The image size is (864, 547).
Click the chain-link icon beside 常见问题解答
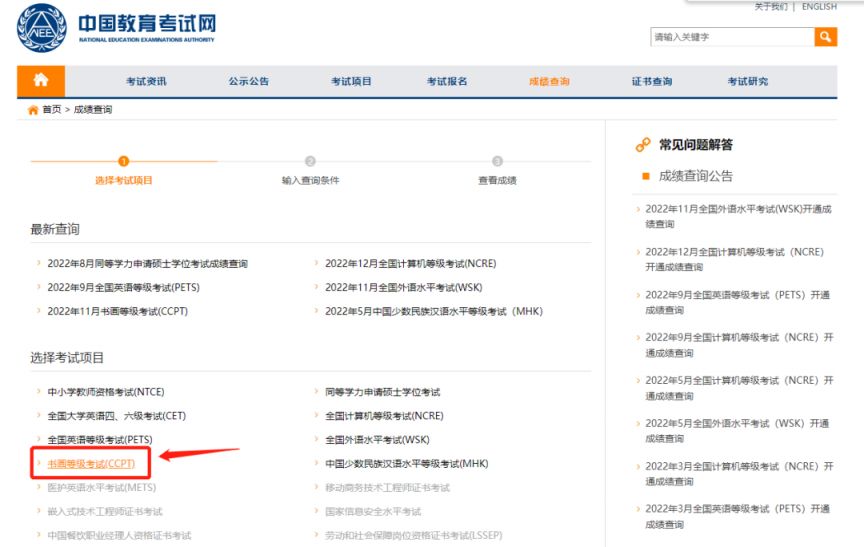pos(643,145)
